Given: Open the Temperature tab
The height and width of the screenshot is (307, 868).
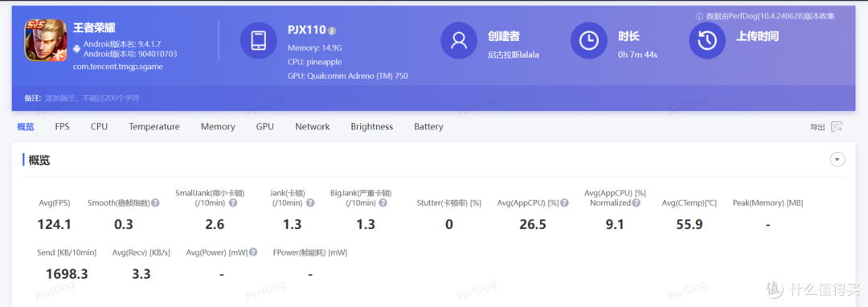Looking at the screenshot, I should pos(154,127).
